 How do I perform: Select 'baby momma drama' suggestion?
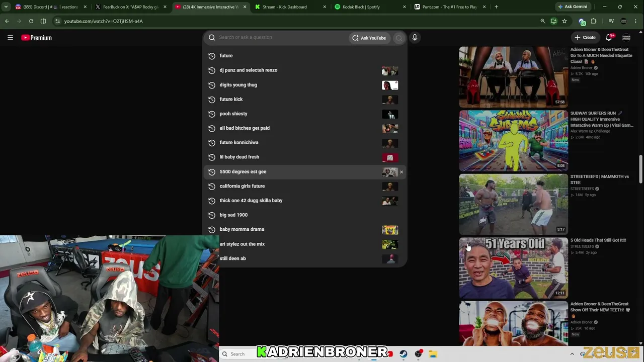304,229
